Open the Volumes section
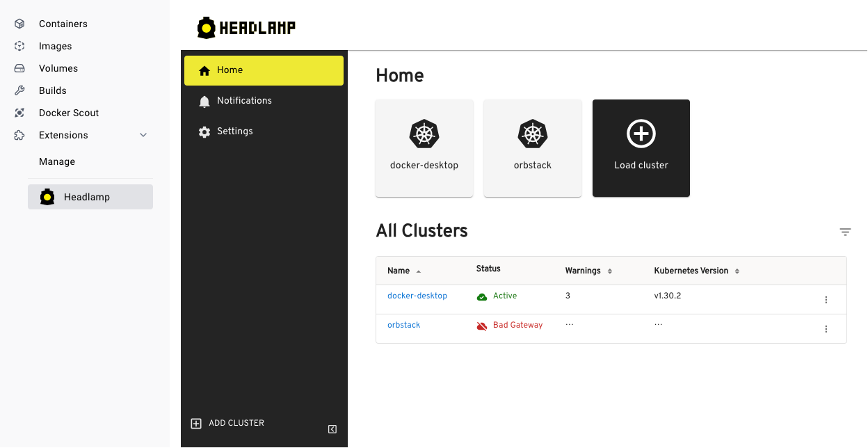Viewport: 868px width, 448px height. [x=19, y=68]
